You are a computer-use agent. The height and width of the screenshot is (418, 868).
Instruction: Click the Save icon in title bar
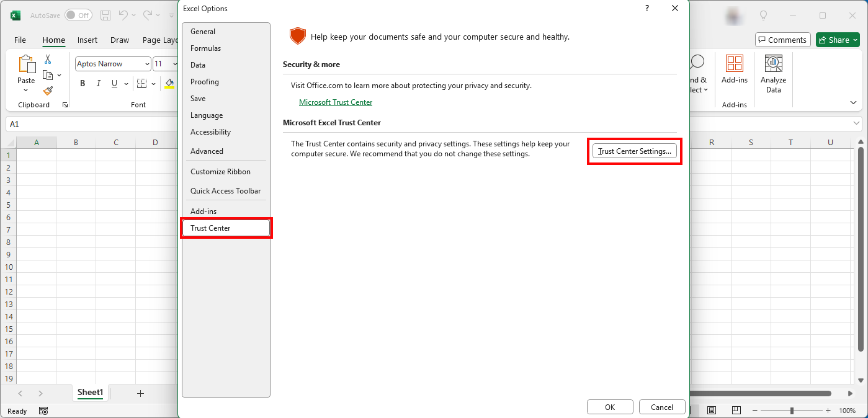point(105,15)
